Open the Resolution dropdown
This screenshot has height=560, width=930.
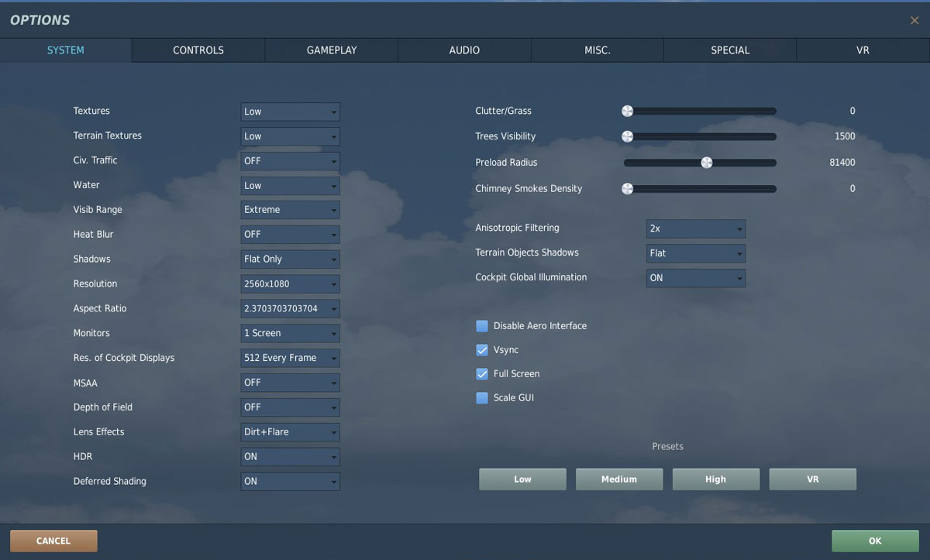(x=290, y=284)
